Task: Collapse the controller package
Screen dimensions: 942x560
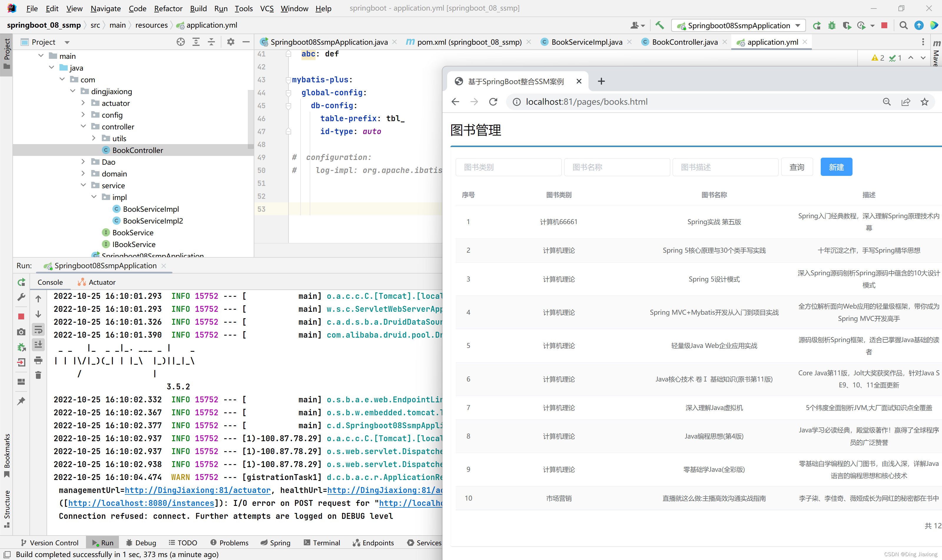Action: (83, 126)
